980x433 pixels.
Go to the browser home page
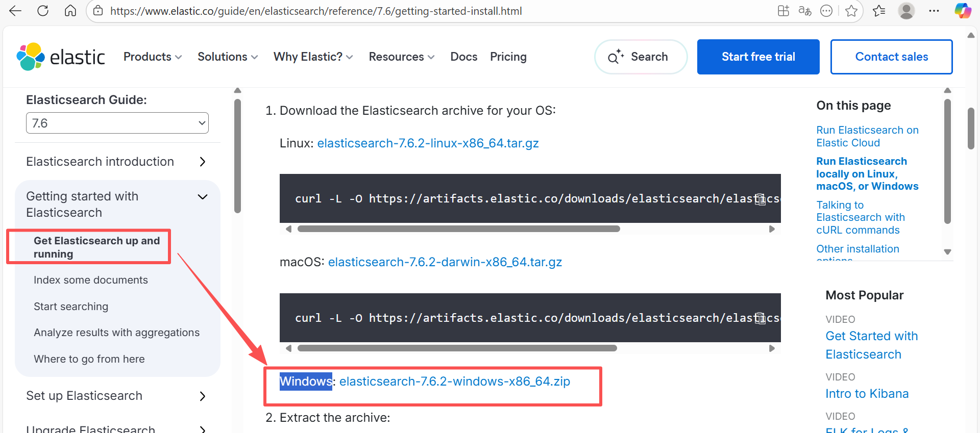pyautogui.click(x=70, y=11)
